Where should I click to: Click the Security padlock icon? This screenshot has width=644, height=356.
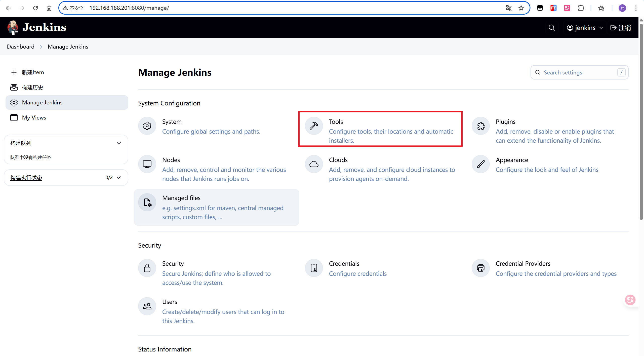(x=147, y=268)
